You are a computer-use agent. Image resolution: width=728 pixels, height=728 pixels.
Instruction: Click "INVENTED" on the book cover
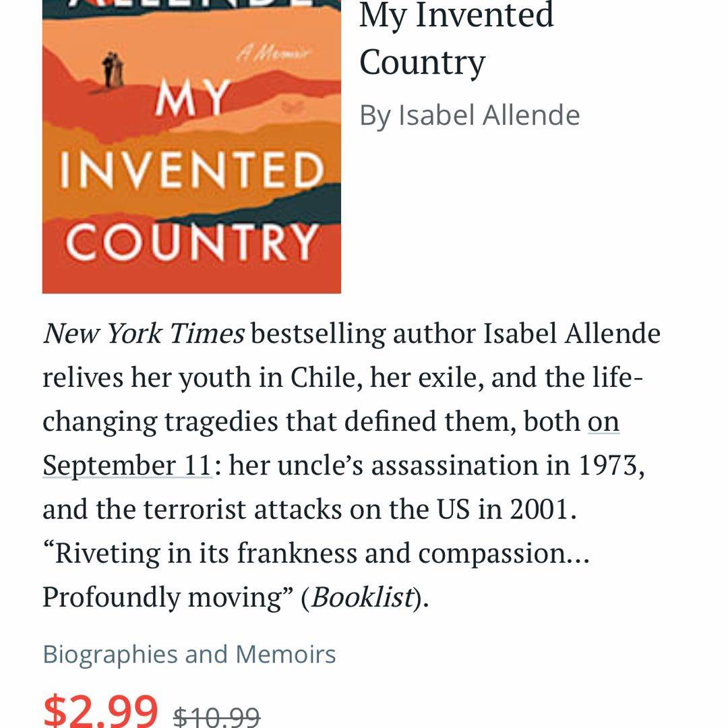click(x=191, y=171)
